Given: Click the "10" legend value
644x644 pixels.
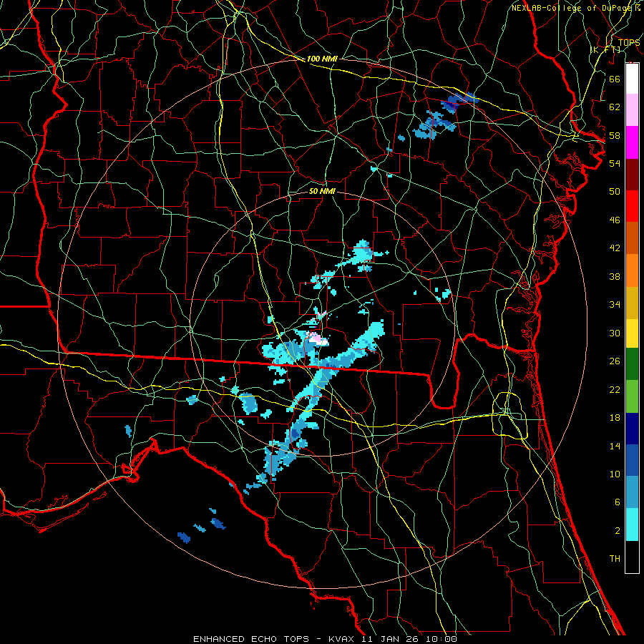Looking at the screenshot, I should 615,474.
